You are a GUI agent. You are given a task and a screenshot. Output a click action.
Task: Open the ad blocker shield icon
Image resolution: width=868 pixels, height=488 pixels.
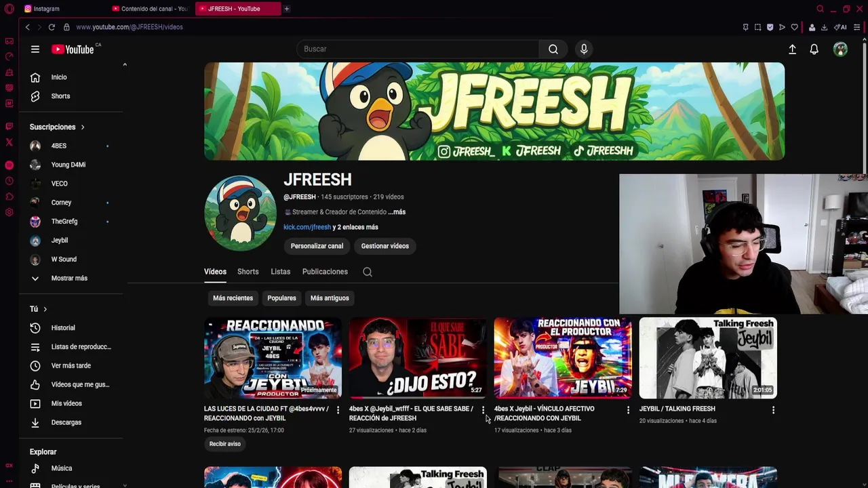click(x=770, y=27)
